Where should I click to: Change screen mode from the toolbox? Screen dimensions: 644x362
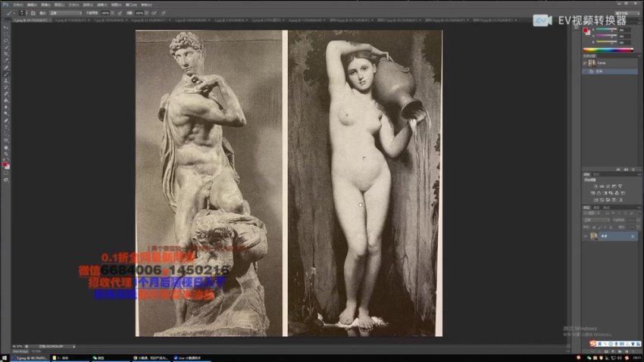coord(6,179)
